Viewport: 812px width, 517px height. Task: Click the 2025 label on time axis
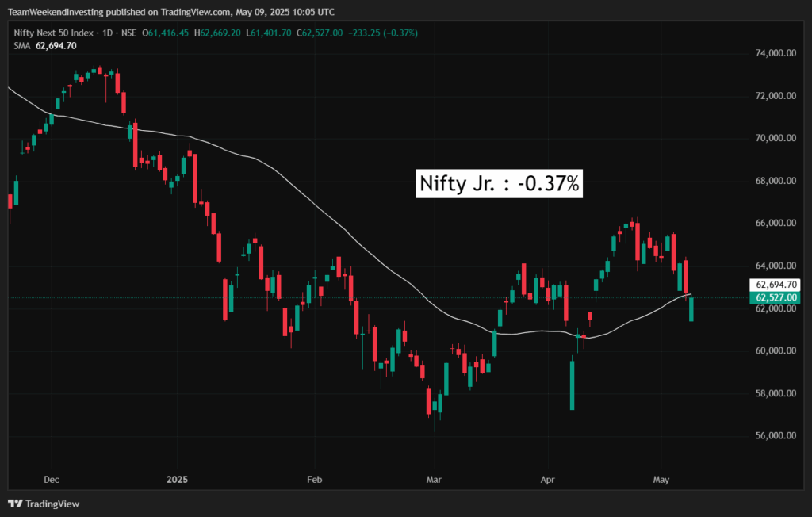178,480
